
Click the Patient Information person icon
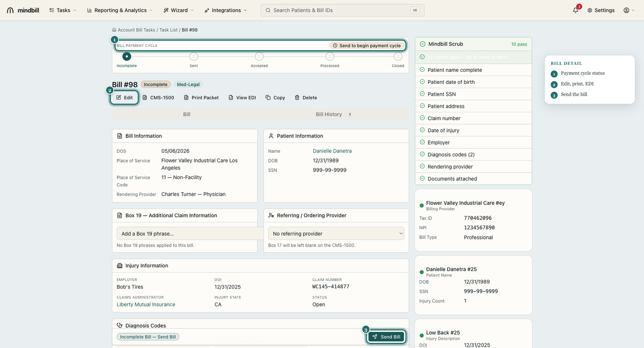point(271,136)
